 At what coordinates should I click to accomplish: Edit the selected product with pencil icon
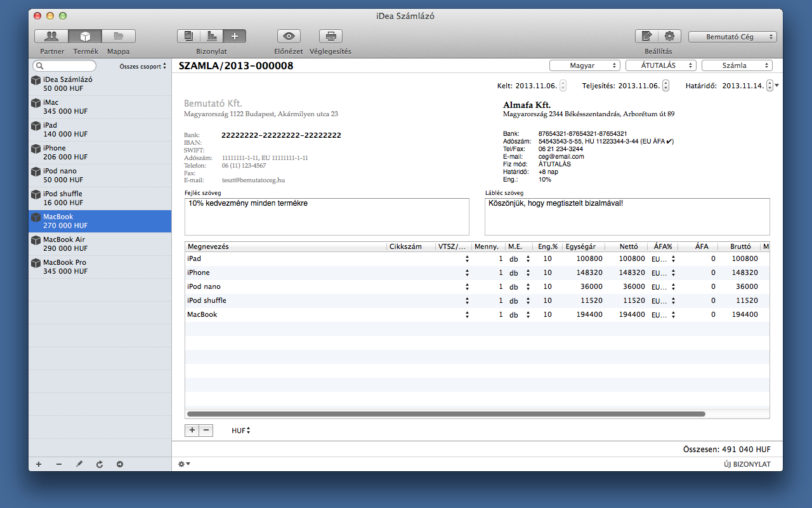tap(79, 464)
